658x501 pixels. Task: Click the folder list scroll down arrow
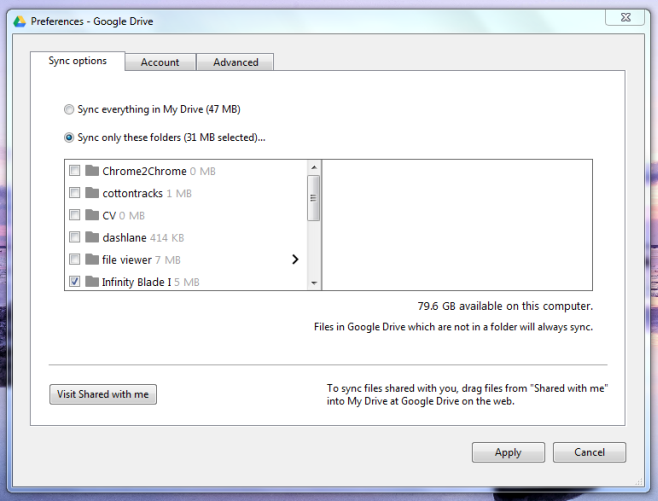click(x=314, y=283)
